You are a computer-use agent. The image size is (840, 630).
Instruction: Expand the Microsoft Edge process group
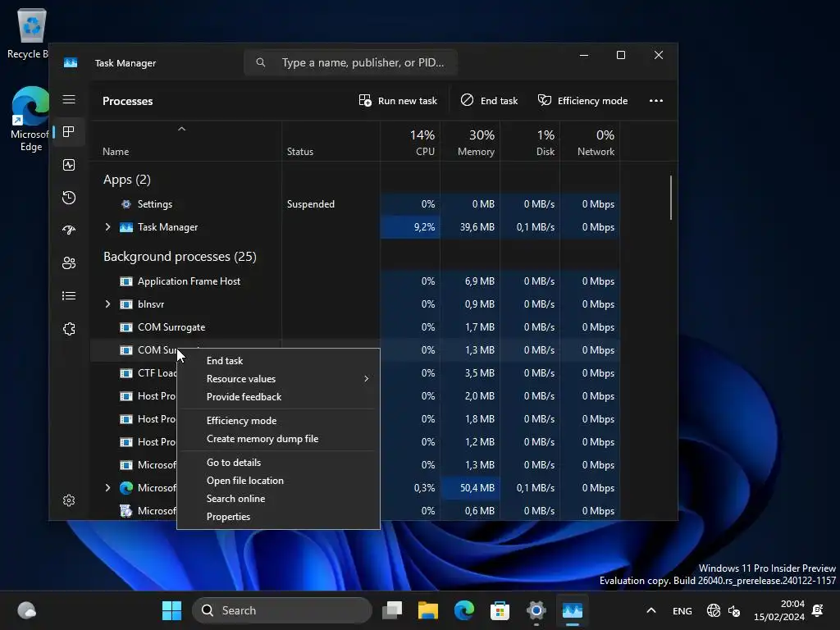click(x=107, y=488)
